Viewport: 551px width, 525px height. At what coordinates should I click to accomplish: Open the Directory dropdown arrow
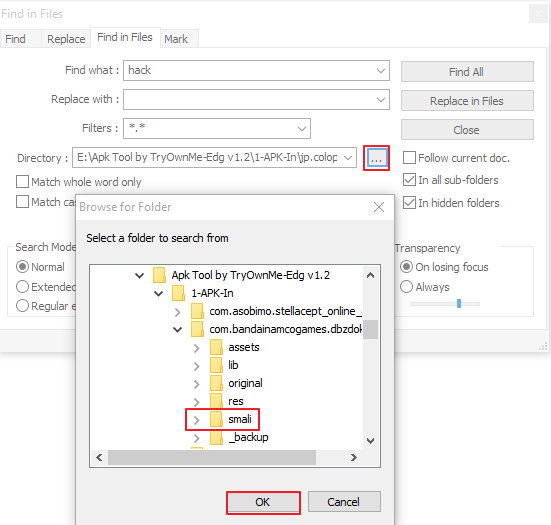coord(348,157)
